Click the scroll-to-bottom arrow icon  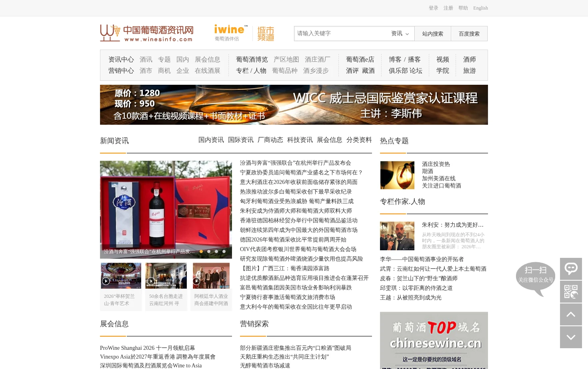click(x=571, y=337)
